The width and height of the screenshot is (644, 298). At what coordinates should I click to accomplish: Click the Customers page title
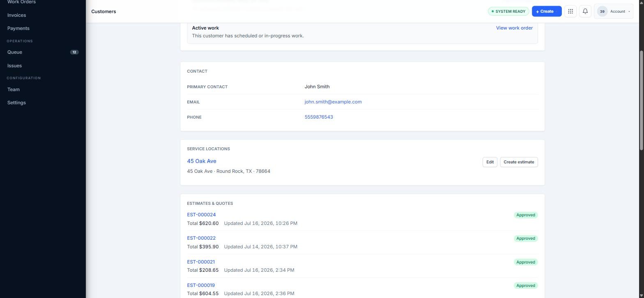click(x=103, y=11)
